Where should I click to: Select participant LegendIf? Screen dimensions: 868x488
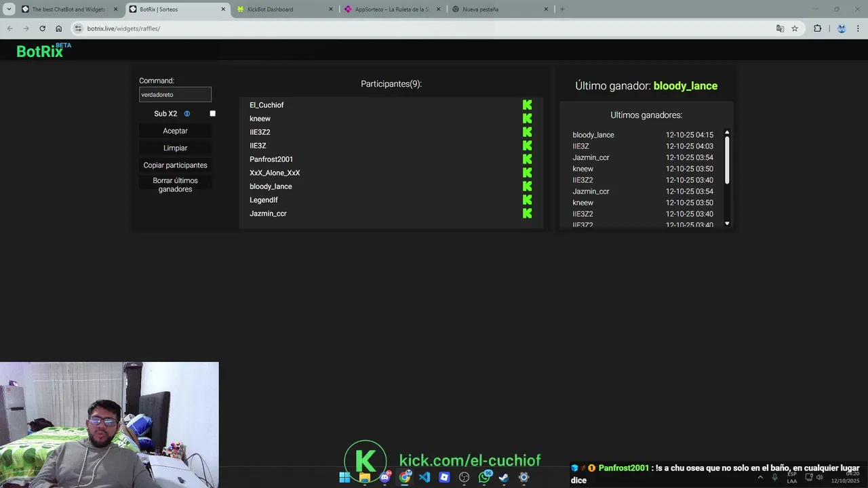264,200
